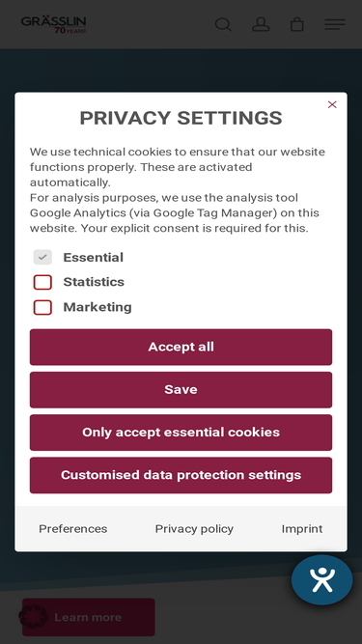362x644 pixels.
Task: Click the round badge icon beside Learn more
Action: pyautogui.click(x=33, y=616)
